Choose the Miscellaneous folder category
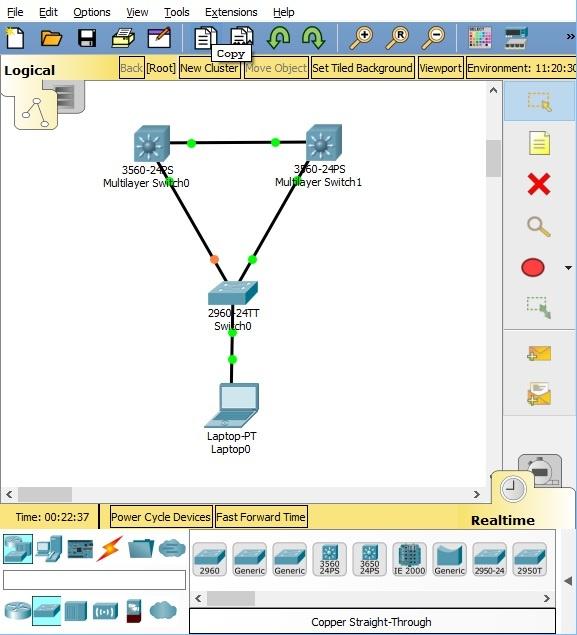The height and width of the screenshot is (635, 577). coord(141,548)
